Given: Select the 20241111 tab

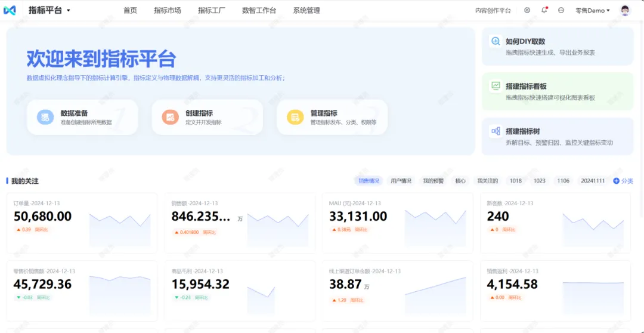Looking at the screenshot, I should coord(593,181).
